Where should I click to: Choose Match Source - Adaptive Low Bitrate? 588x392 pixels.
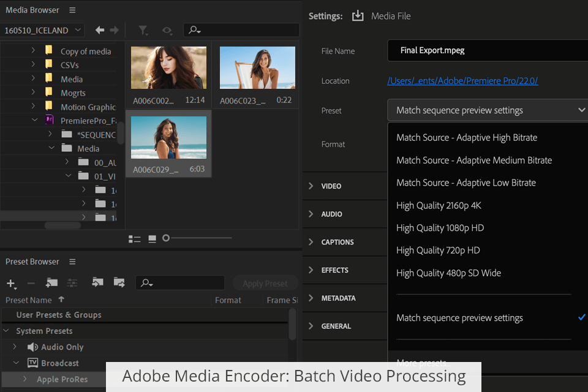tap(466, 183)
